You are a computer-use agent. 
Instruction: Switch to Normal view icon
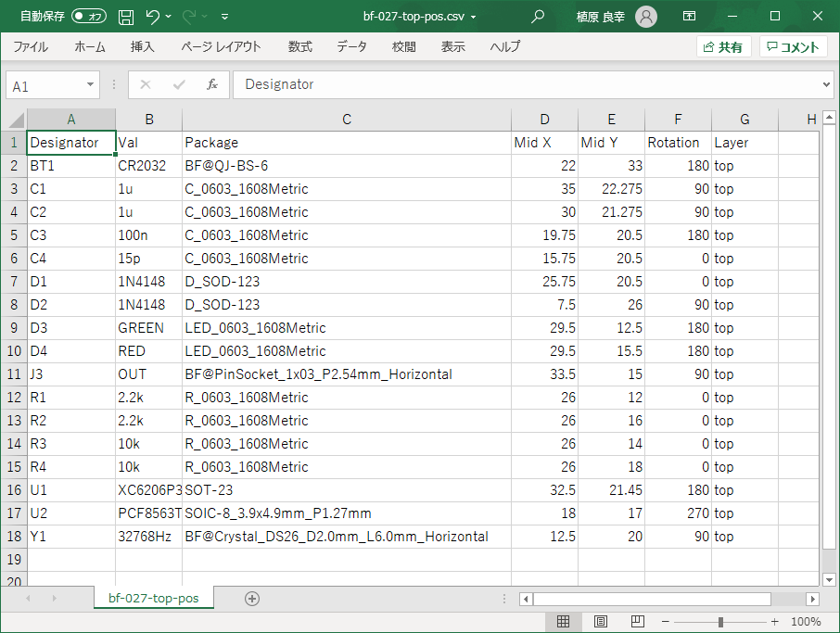(563, 621)
